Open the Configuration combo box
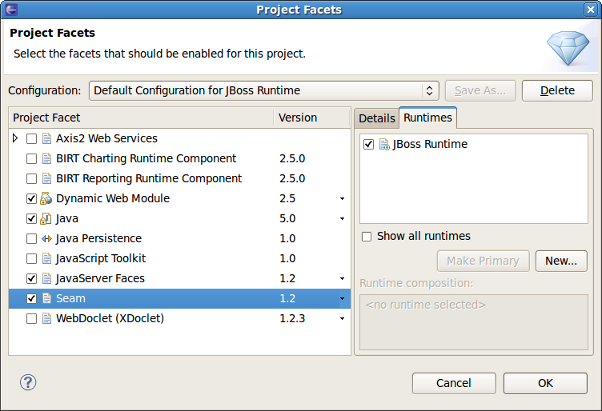 click(x=264, y=90)
